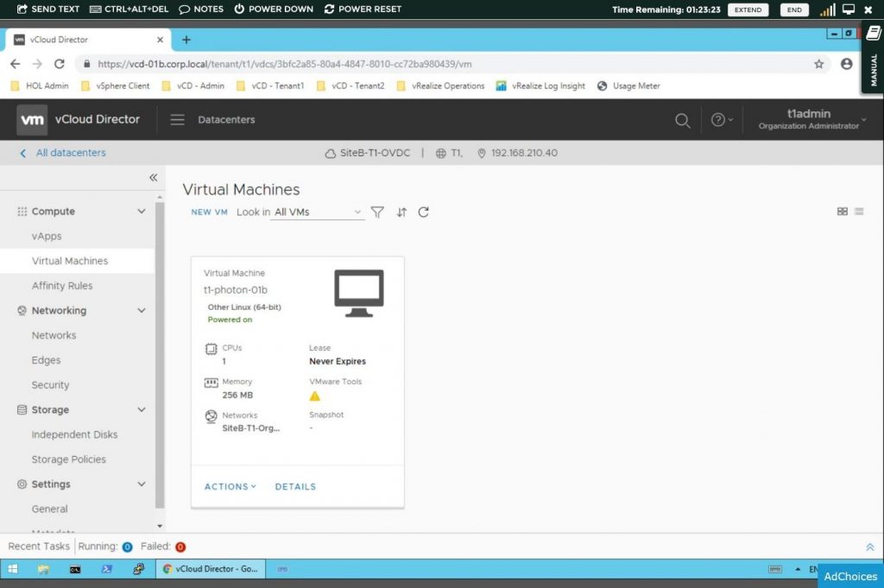Click the Power Reset button
Screen dimensions: 884x588
pos(363,9)
